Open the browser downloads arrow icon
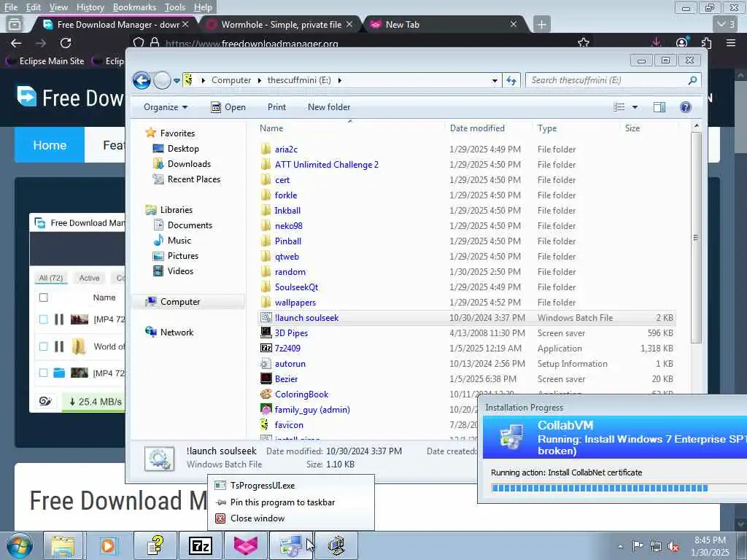This screenshot has width=747, height=560. click(656, 43)
